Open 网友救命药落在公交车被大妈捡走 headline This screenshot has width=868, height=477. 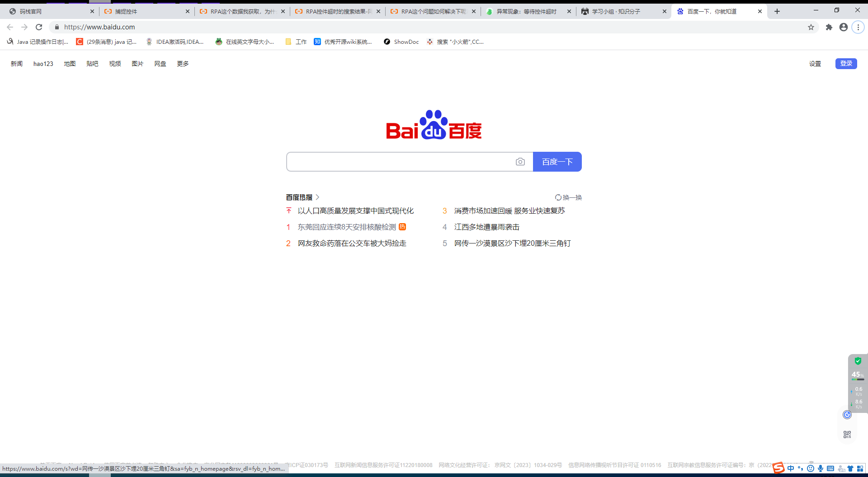[352, 243]
